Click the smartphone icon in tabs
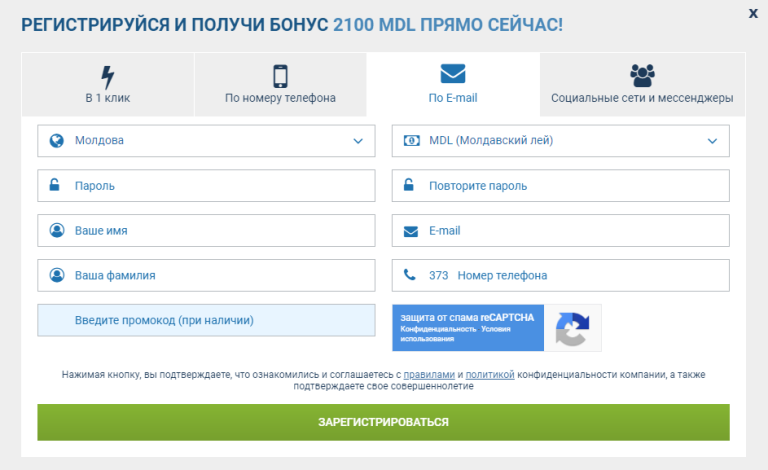The height and width of the screenshot is (470, 768). coord(280,76)
